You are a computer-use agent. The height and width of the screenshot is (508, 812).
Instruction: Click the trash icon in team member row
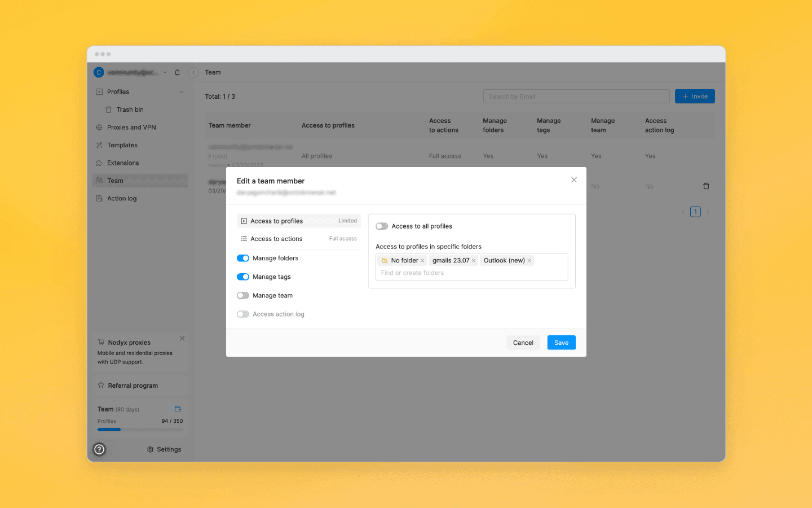(706, 186)
